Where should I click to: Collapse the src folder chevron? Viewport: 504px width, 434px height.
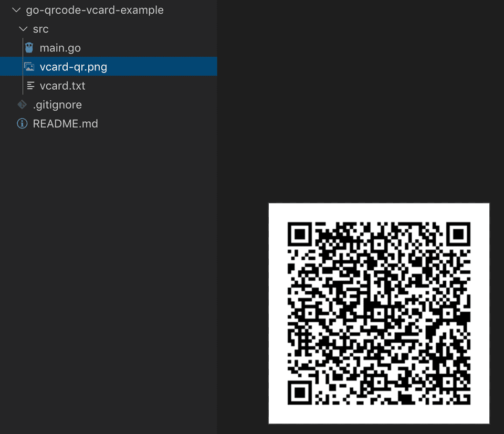pyautogui.click(x=23, y=29)
